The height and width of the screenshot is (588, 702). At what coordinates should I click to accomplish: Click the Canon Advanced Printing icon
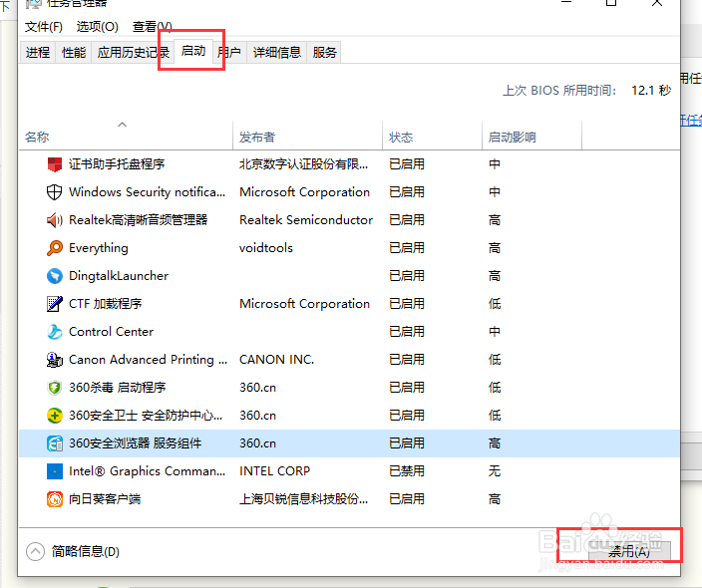[x=55, y=360]
